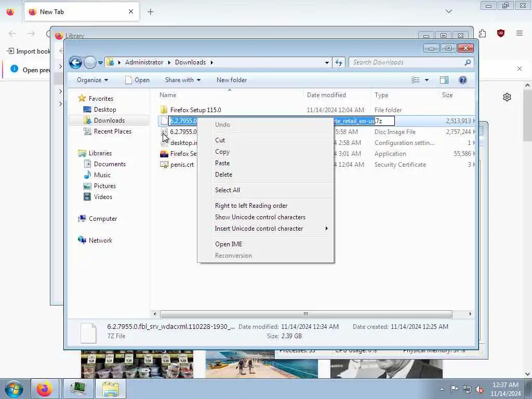Open File Explorer on the taskbar
Viewport: 532px width, 399px height.
coord(111,389)
